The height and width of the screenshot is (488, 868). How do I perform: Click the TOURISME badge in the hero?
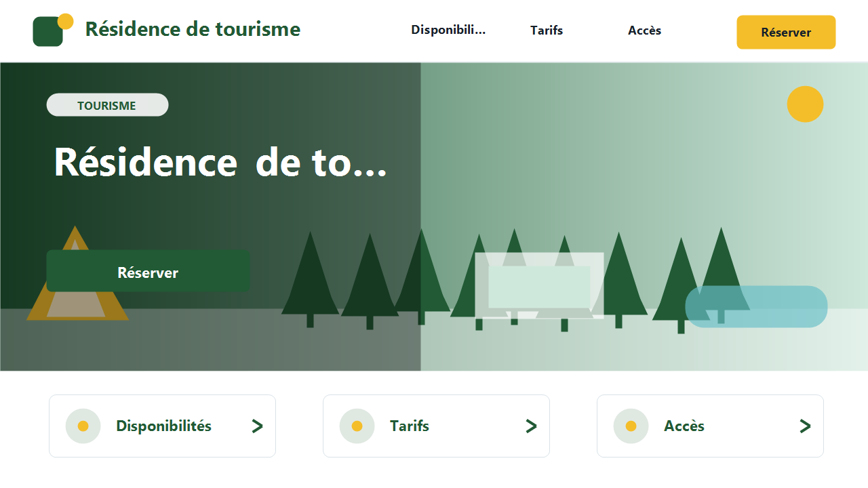coord(107,105)
